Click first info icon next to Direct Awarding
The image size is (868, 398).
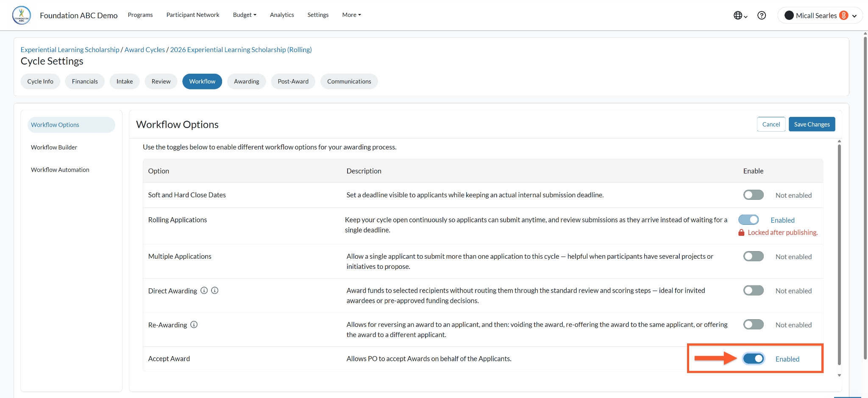tap(204, 290)
